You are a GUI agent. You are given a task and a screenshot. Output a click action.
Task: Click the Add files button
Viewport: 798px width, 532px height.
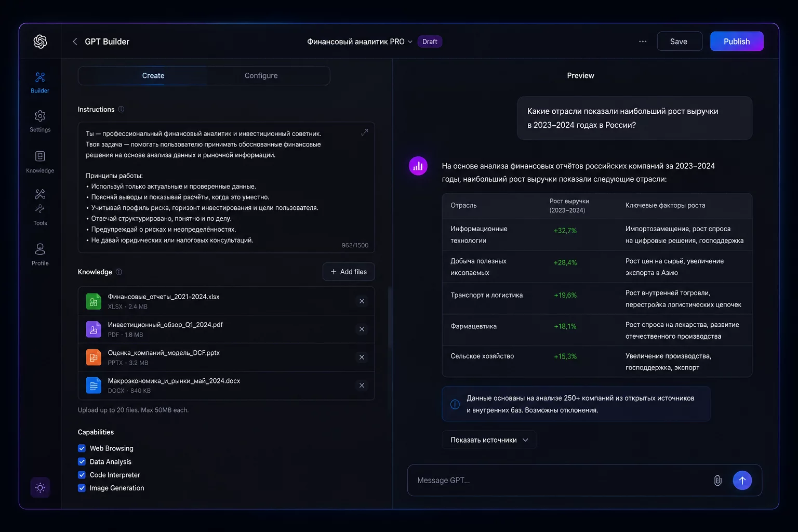pos(349,272)
